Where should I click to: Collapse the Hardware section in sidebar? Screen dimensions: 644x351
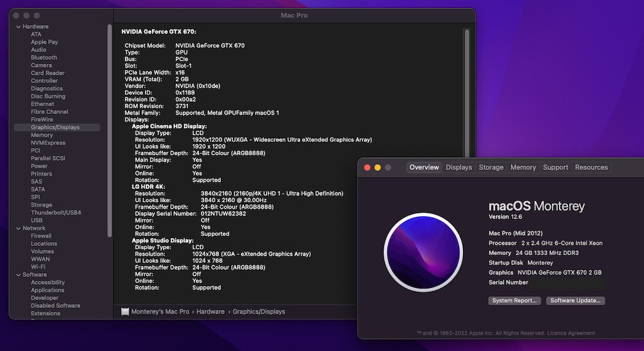click(19, 26)
